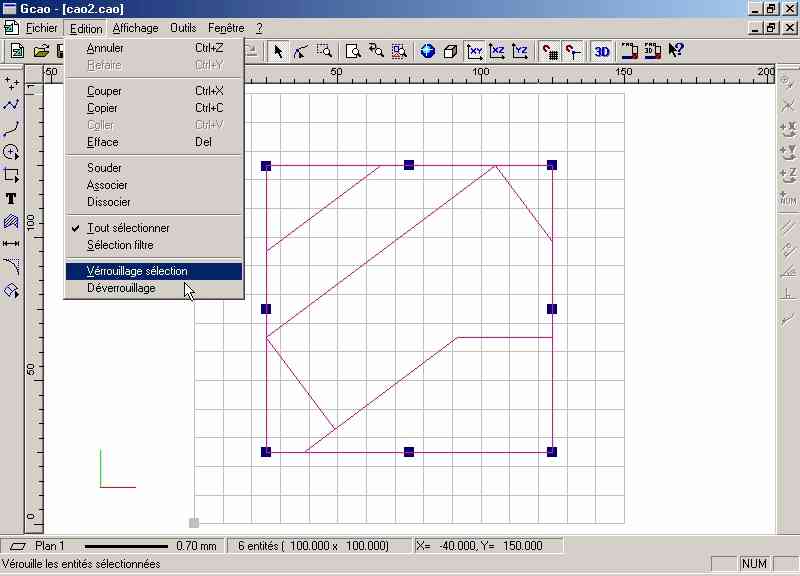
Task: Click the top-left selection handle
Action: pos(266,166)
